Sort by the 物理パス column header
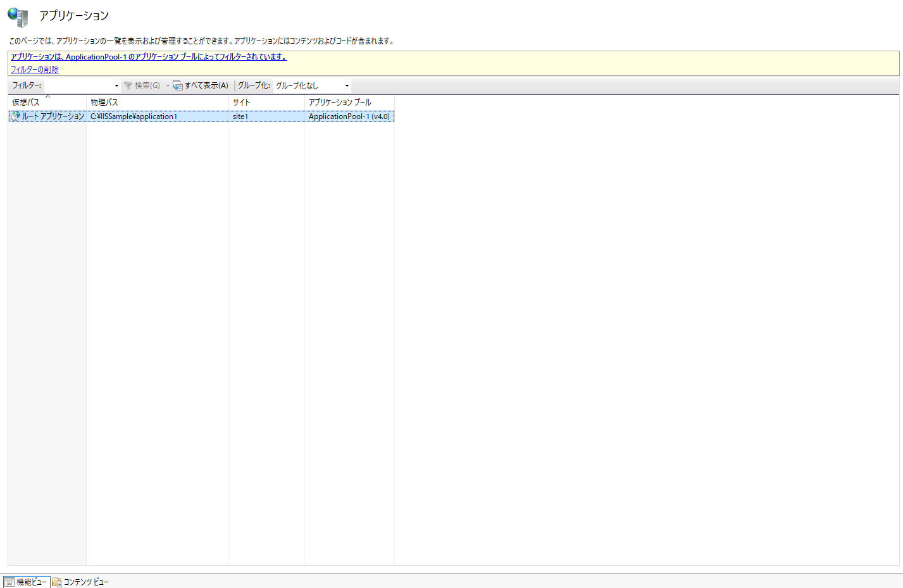 click(x=158, y=102)
